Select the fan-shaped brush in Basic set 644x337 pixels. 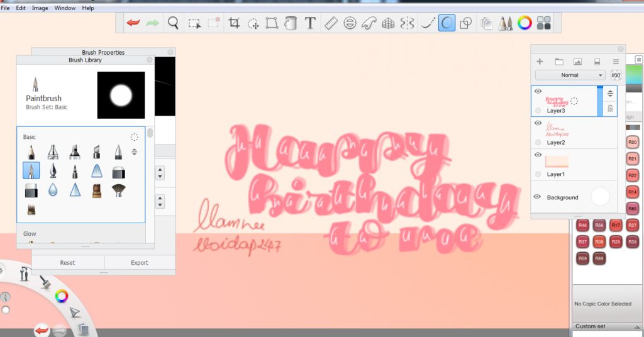[x=118, y=190]
